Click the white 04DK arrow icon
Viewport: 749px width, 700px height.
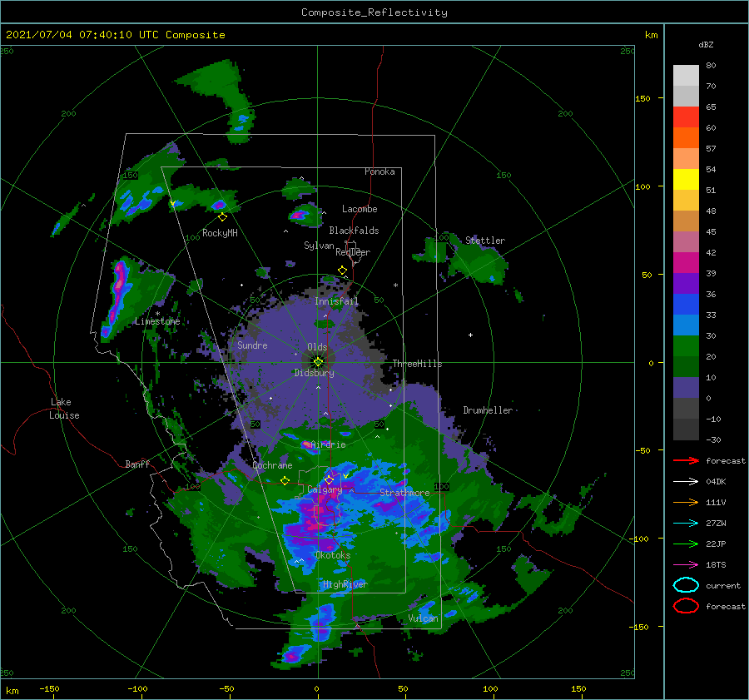pos(686,481)
